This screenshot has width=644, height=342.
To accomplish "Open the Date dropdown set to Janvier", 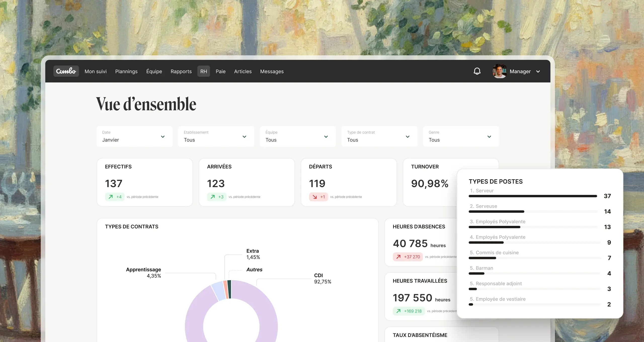I will click(x=135, y=137).
